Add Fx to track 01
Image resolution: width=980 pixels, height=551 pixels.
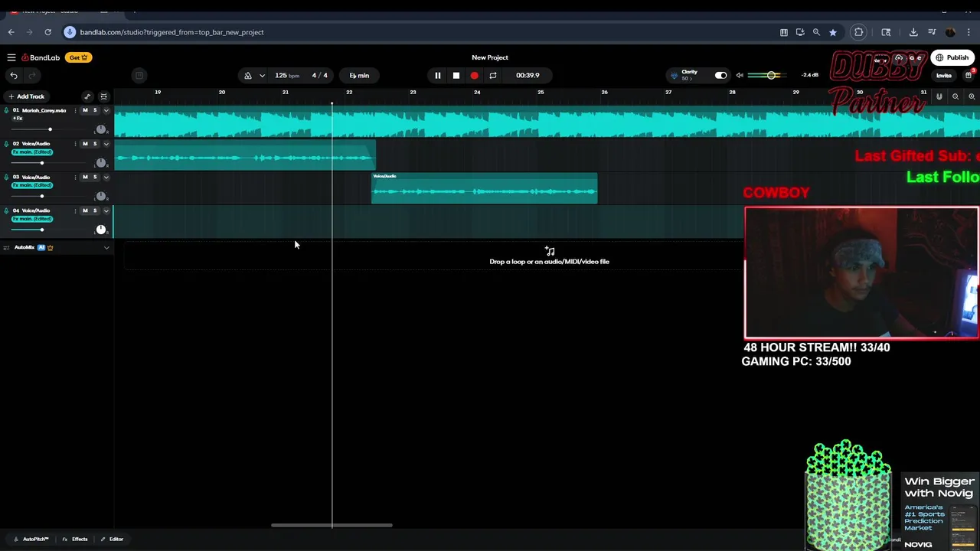pos(18,119)
